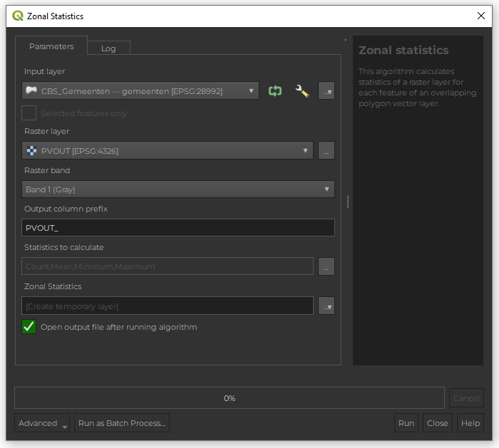Click the browse button next to Input layer
Viewport: 499px width, 448px height.
pyautogui.click(x=326, y=91)
